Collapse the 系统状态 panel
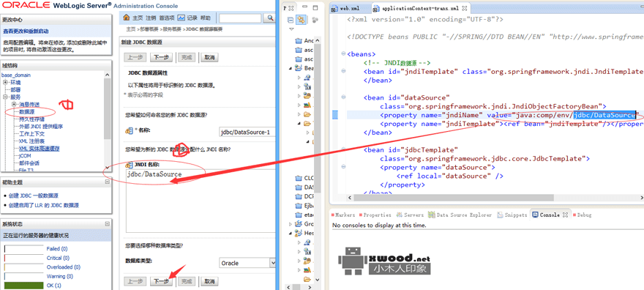The height and width of the screenshot is (290, 644). coord(107,224)
